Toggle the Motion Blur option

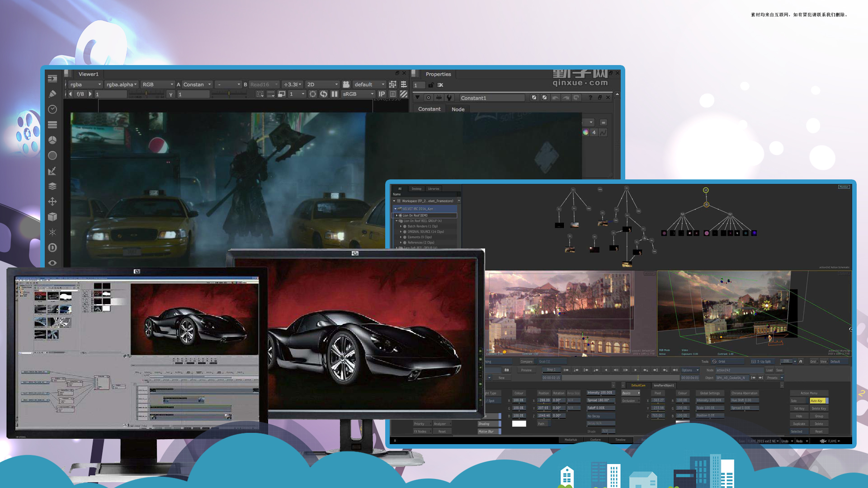(x=489, y=432)
